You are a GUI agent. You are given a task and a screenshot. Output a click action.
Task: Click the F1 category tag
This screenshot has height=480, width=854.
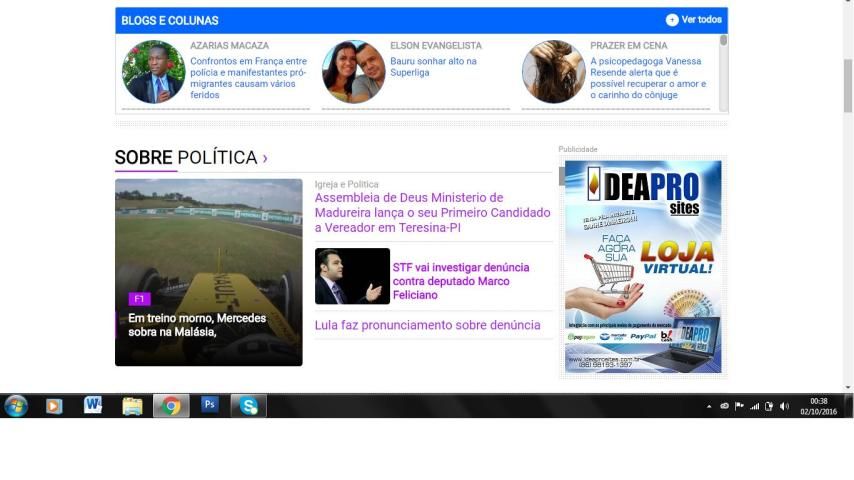139,299
